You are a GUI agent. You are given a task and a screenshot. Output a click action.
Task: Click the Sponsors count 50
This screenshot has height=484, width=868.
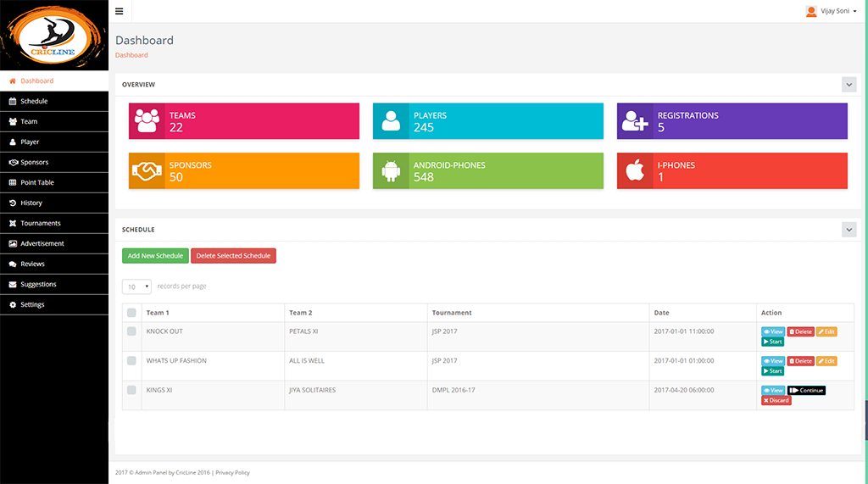coord(176,177)
